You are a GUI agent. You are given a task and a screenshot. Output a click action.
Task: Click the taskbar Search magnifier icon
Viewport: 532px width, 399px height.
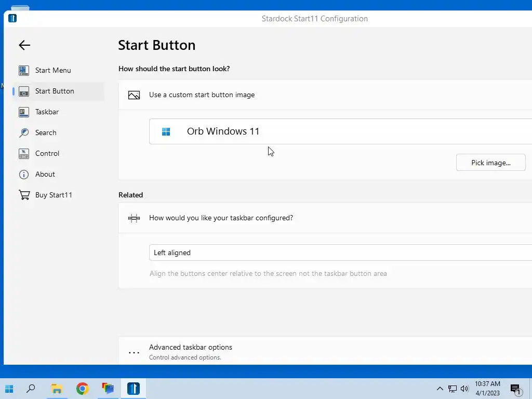coord(31,389)
